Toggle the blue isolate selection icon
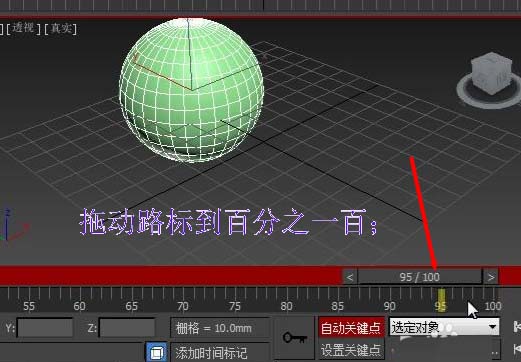 [x=157, y=352]
